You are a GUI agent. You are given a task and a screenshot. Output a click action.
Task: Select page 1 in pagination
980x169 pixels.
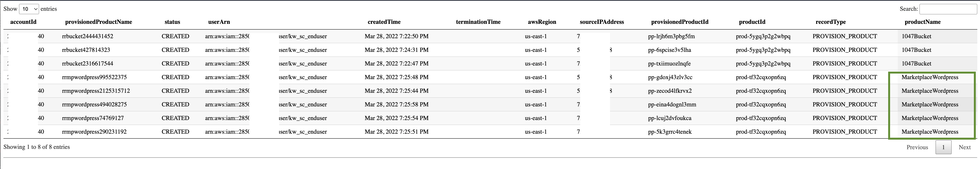943,147
